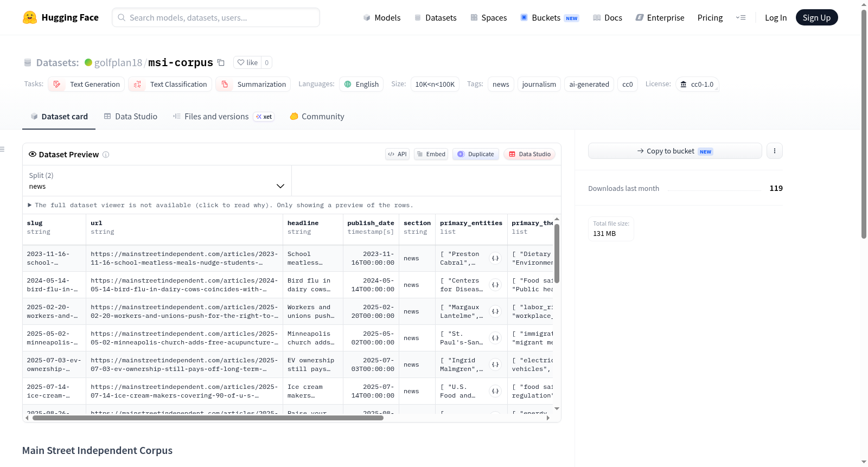
Task: Open the Enterprise page
Action: click(660, 17)
